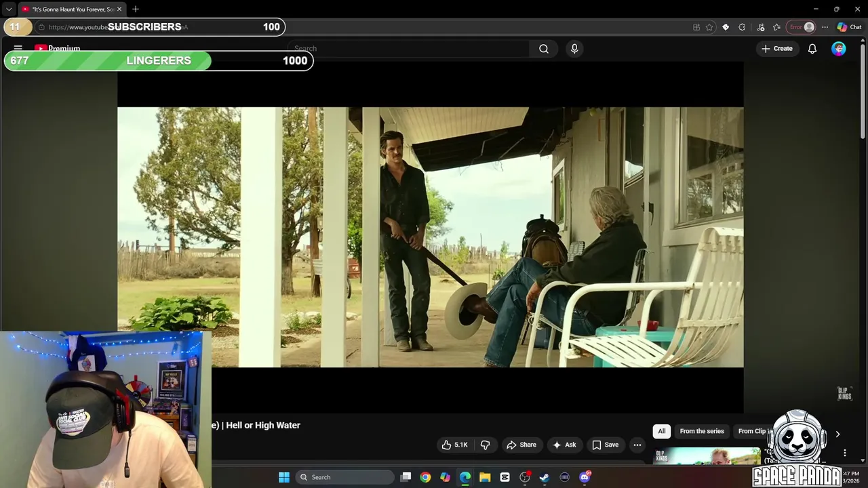
Task: Start voice search with the microphone icon
Action: 574,49
